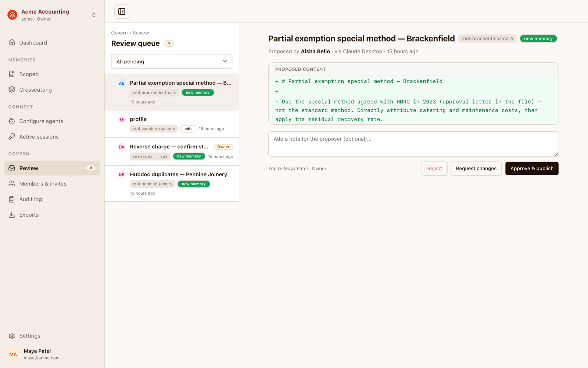
Task: Open Configure agents
Action: pyautogui.click(x=52, y=121)
